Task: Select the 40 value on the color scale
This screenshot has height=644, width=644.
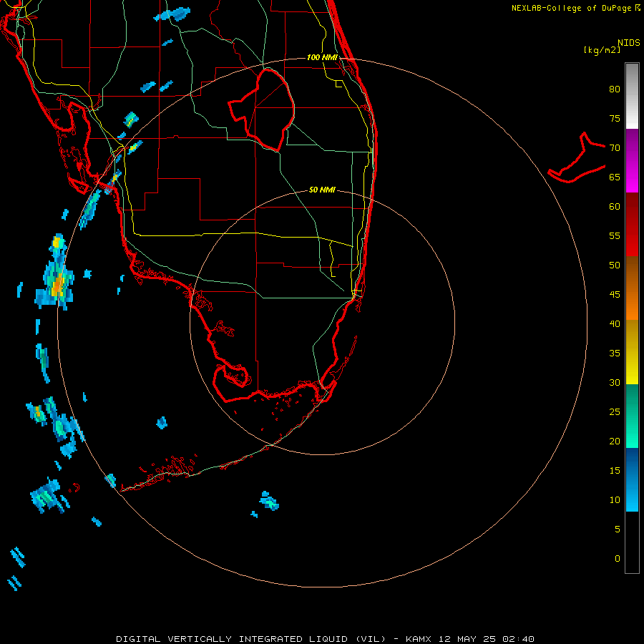Action: tap(615, 323)
